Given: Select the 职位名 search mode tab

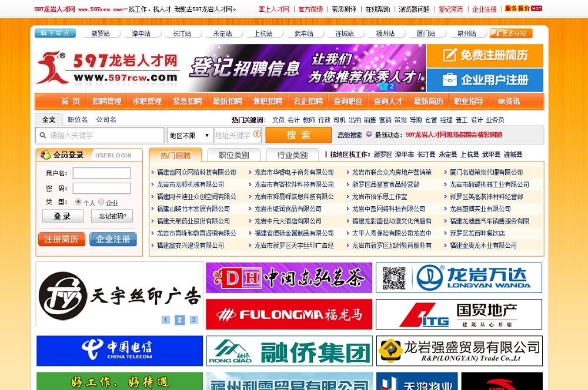Looking at the screenshot, I should [78, 119].
